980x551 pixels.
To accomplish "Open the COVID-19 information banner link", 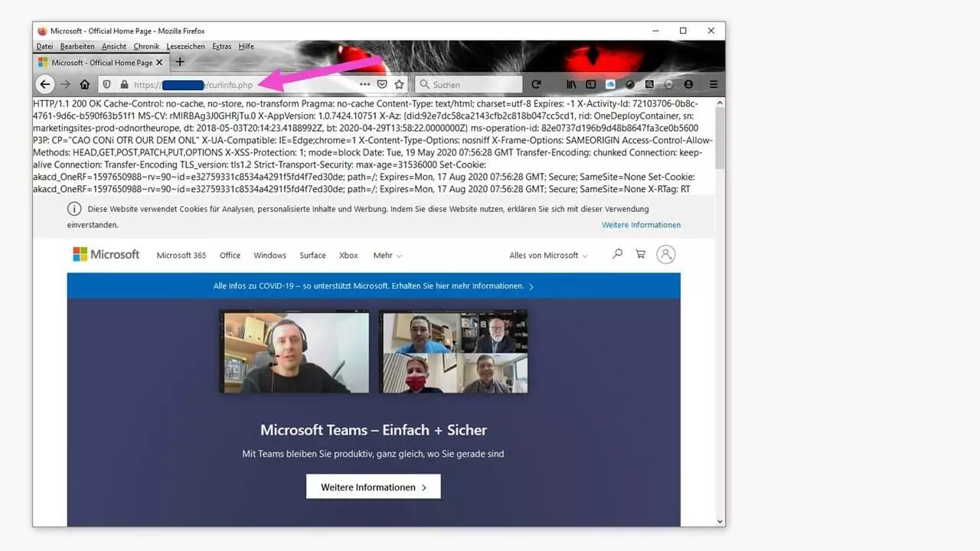I will pos(374,286).
